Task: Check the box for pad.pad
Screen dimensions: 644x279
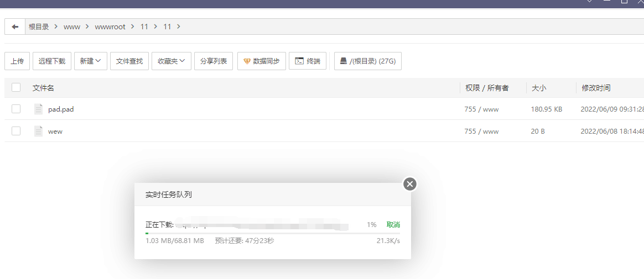Action: [16, 109]
